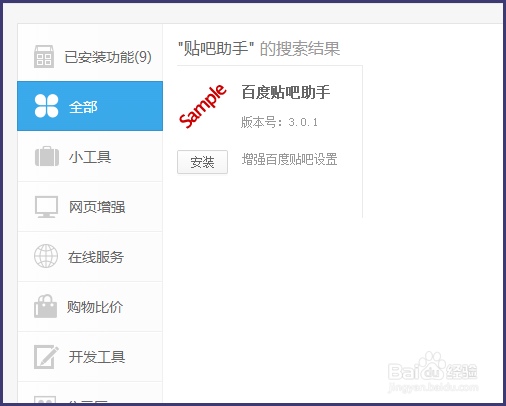Open 开发工具 category

point(90,357)
